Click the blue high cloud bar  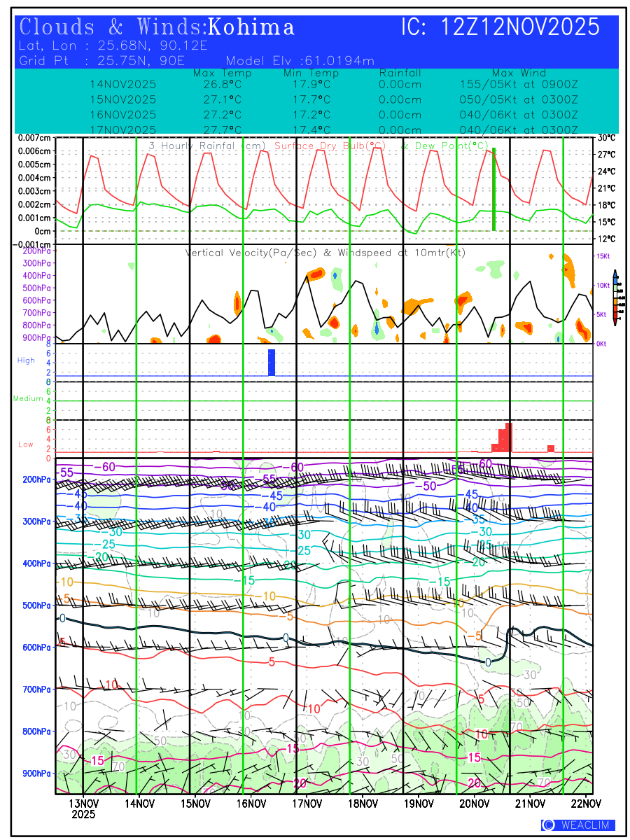272,362
